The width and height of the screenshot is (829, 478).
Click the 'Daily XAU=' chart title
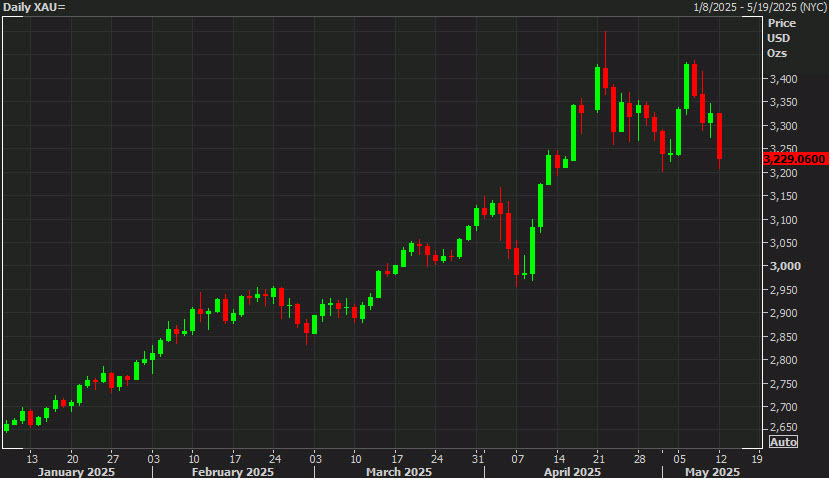pyautogui.click(x=34, y=7)
